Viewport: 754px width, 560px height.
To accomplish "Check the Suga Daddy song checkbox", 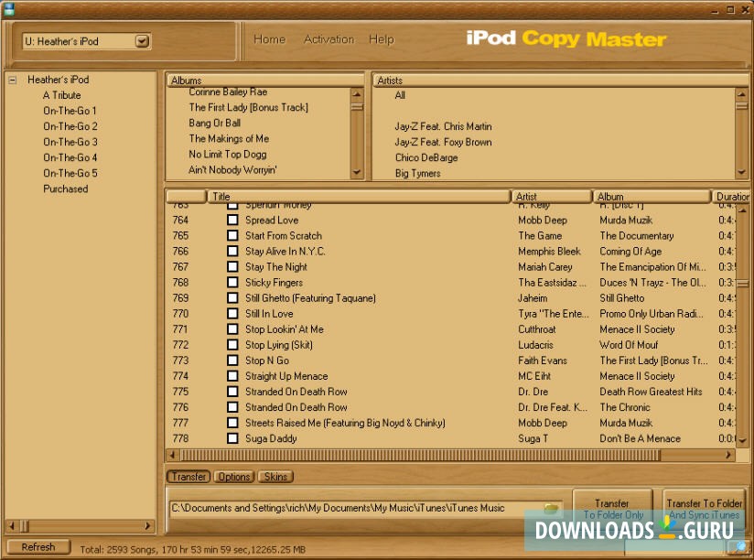I will [232, 438].
